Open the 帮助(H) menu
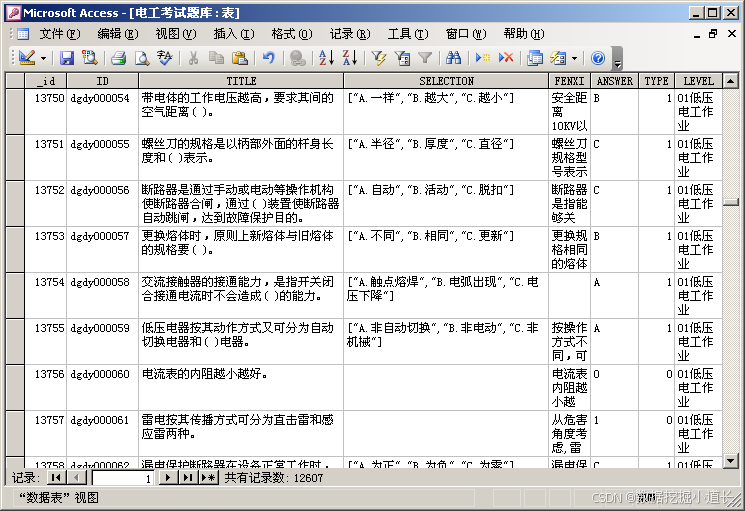Screen dimensions: 745x511 [x=524, y=34]
